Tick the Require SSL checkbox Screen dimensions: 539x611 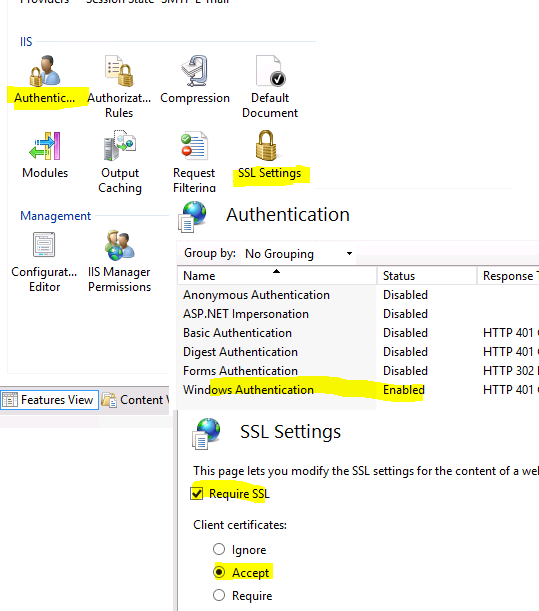pos(197,493)
